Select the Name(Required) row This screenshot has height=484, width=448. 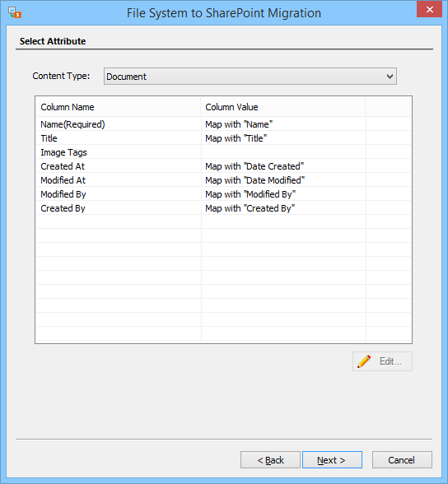(223, 124)
